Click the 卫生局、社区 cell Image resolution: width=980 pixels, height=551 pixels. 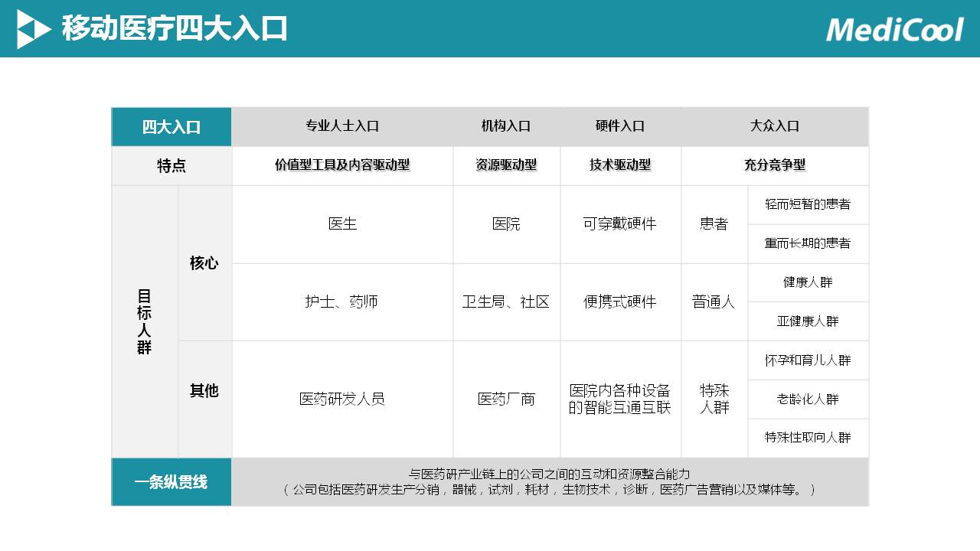(506, 302)
